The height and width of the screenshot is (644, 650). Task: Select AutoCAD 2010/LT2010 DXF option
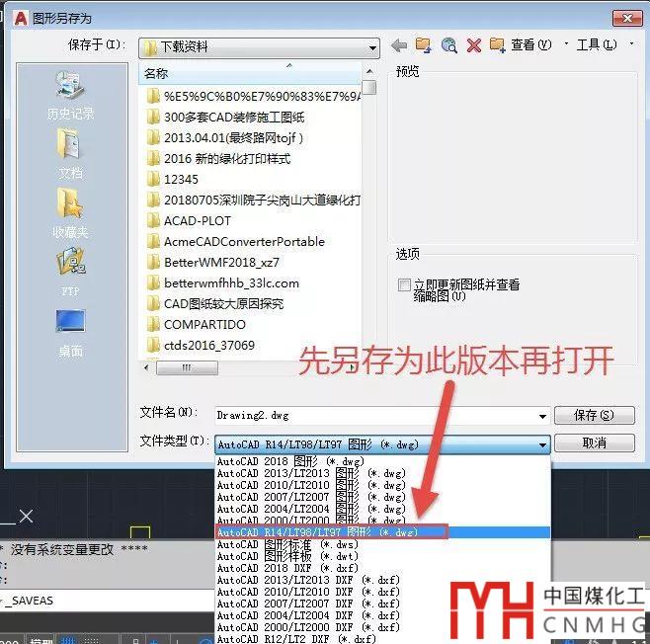click(382, 592)
